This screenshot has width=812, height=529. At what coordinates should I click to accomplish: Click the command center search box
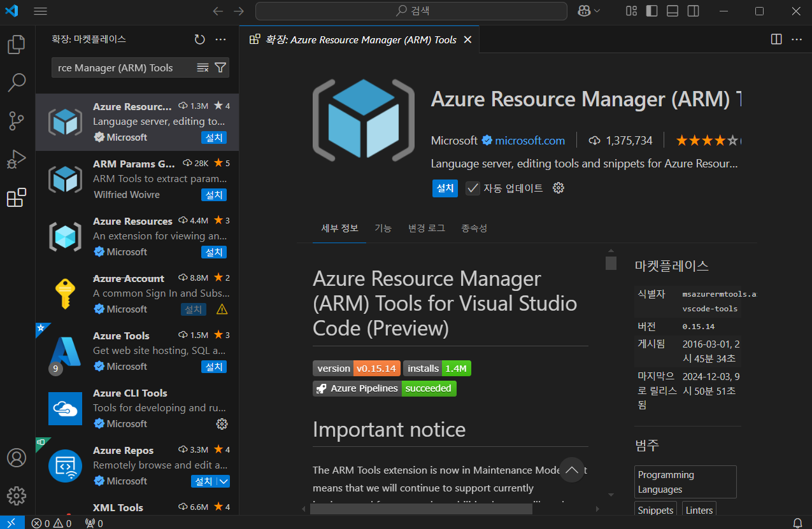point(411,11)
